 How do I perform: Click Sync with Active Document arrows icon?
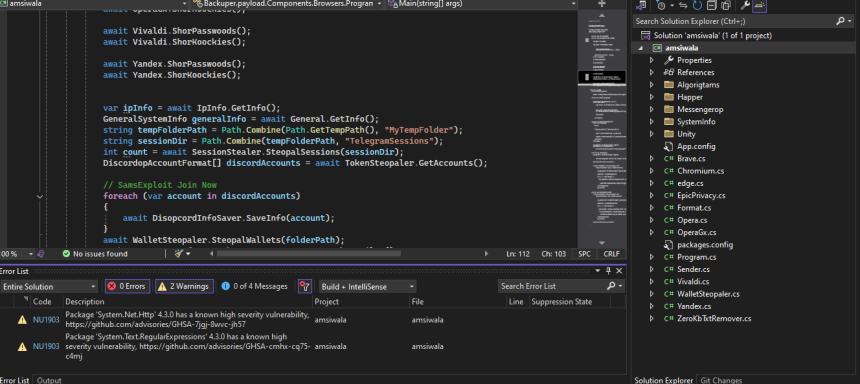tap(683, 5)
